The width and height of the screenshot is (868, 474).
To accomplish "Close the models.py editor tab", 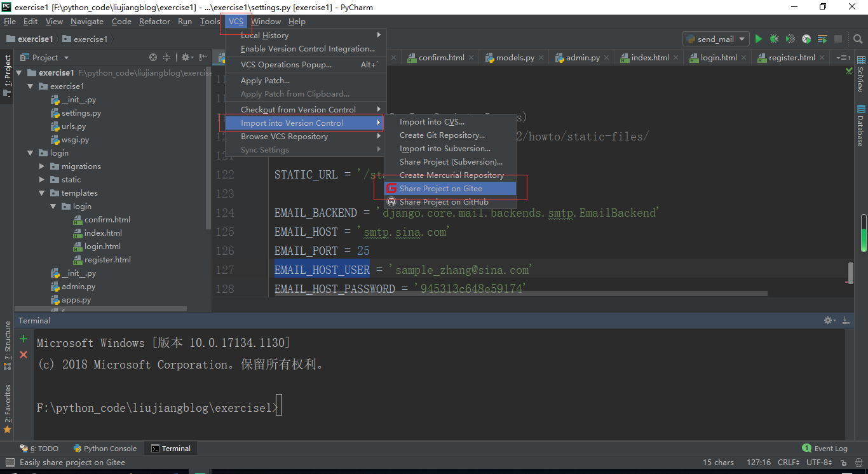I will pyautogui.click(x=541, y=58).
